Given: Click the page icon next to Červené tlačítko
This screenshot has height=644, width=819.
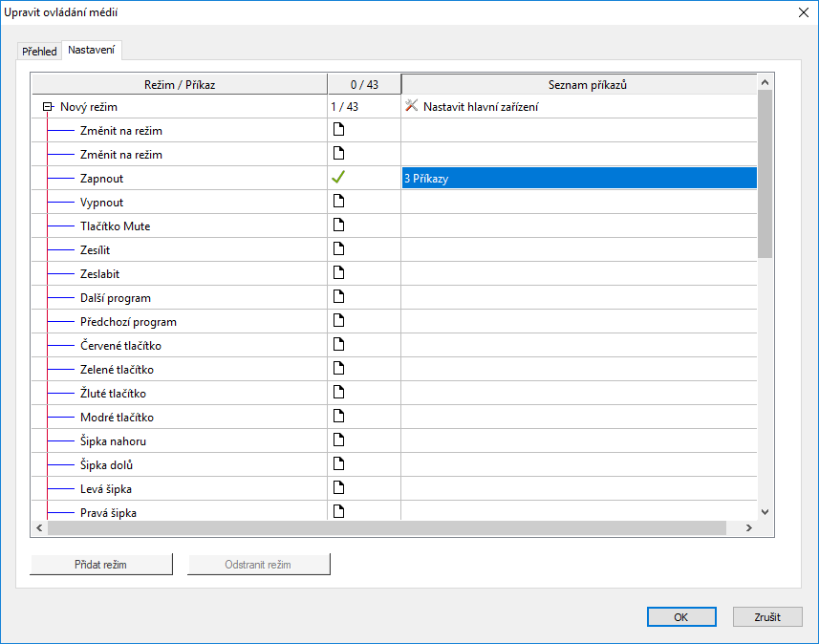Looking at the screenshot, I should [337, 345].
